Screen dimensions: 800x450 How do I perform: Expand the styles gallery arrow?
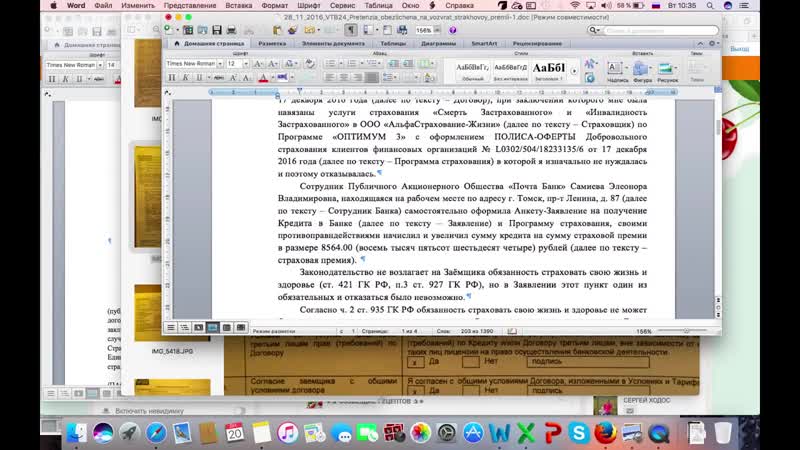pyautogui.click(x=574, y=71)
